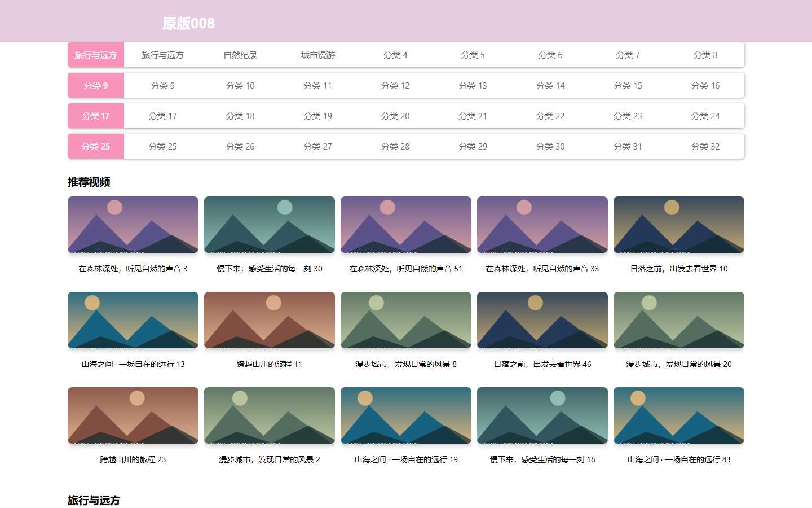Viewport: 812px width, 508px height.
Task: Open thumbnail for 漫步城市，发现日常的风景 8
Action: pos(406,320)
